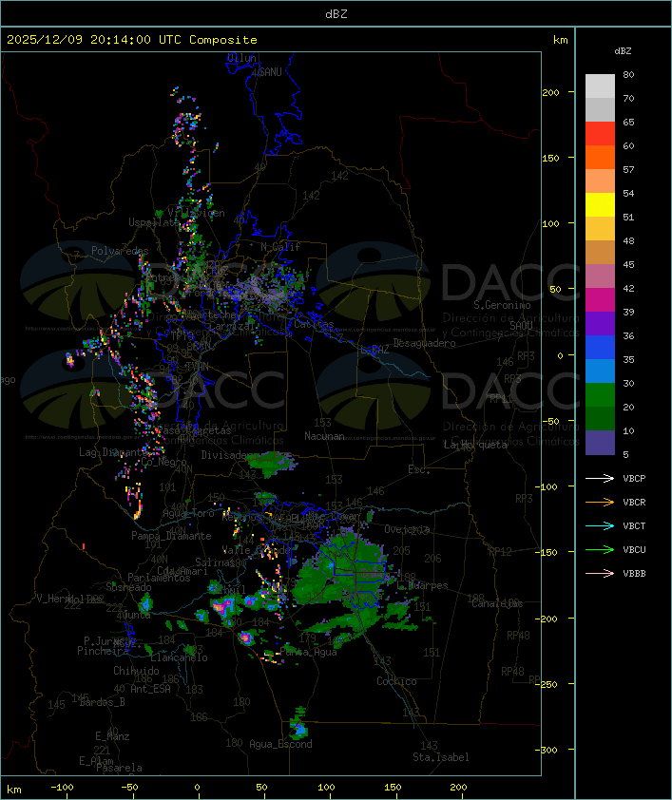Click the cyan VBCT arrow icon
This screenshot has width=672, height=800.
600,525
